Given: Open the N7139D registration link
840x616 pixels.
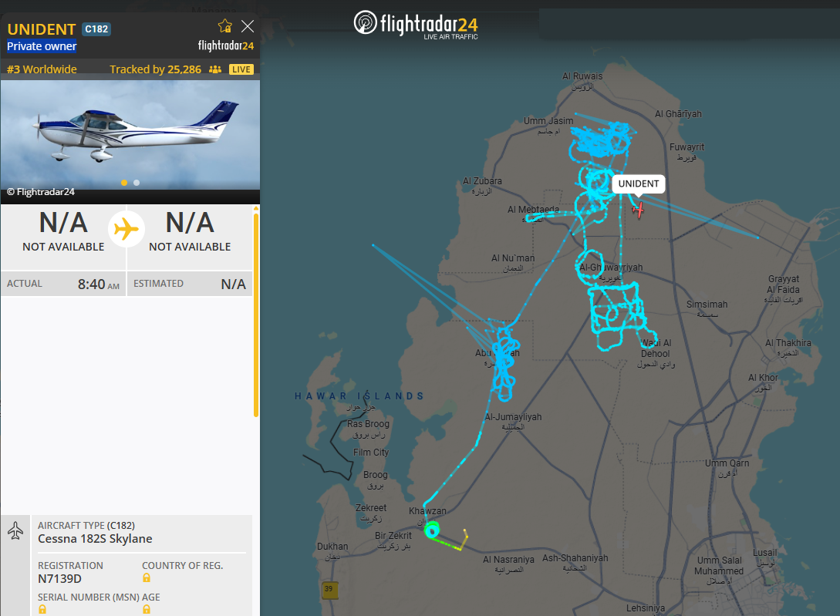Looking at the screenshot, I should click(59, 578).
